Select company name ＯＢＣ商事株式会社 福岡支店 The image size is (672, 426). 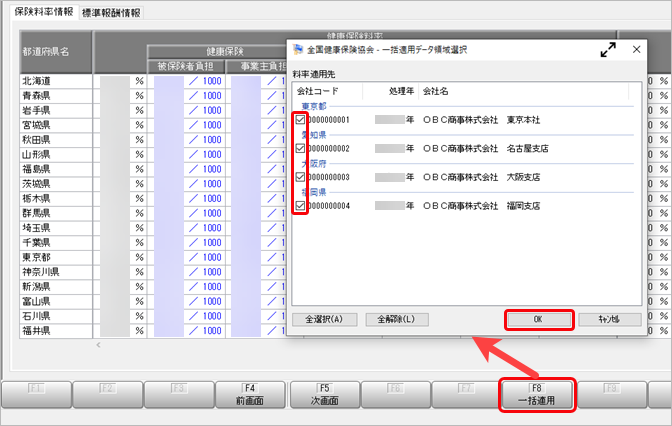(481, 206)
